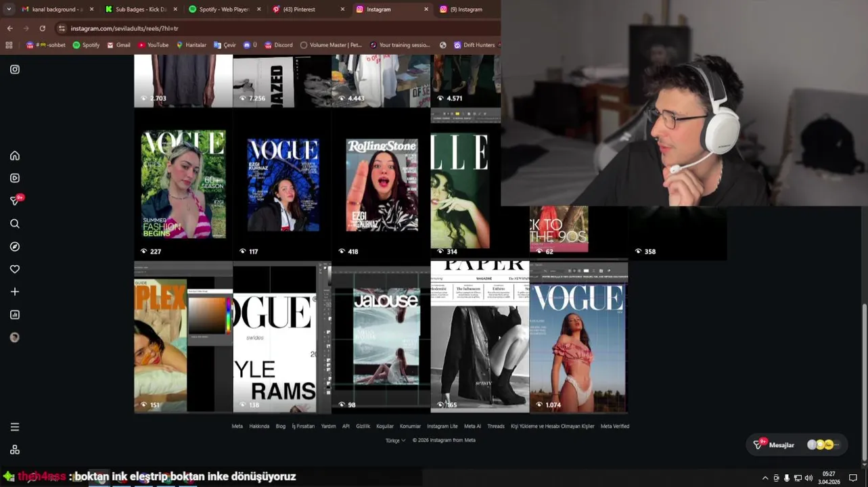Open ELLE reel with 314 views
The height and width of the screenshot is (487, 868).
click(465, 184)
